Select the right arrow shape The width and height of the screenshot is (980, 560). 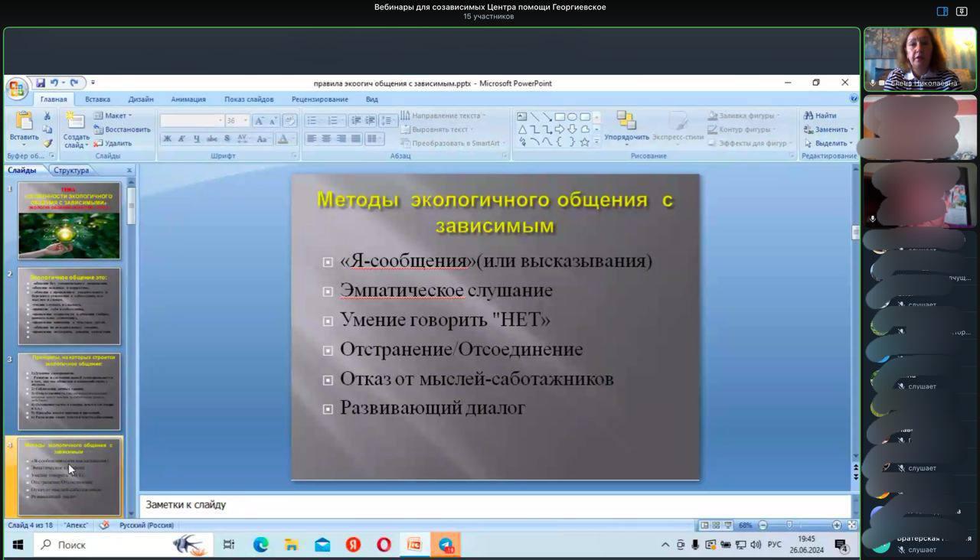pos(560,129)
